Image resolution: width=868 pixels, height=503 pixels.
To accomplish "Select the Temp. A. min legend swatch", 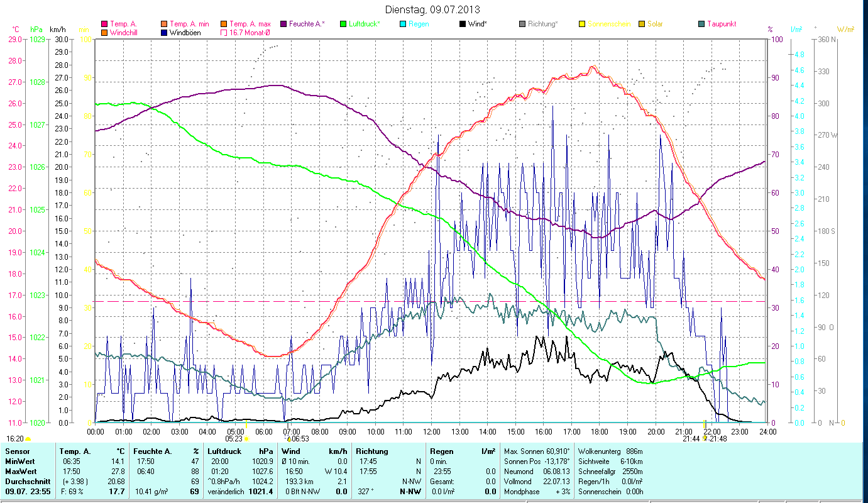I will point(165,25).
